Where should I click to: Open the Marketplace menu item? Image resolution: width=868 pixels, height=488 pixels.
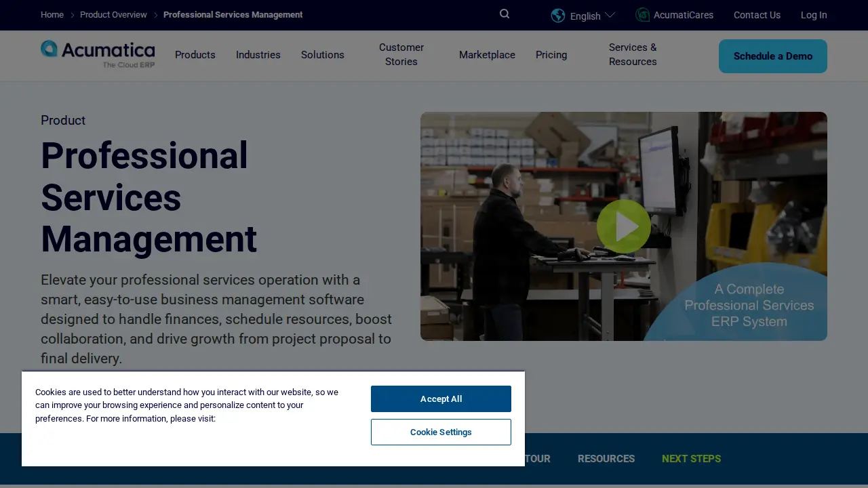[487, 55]
